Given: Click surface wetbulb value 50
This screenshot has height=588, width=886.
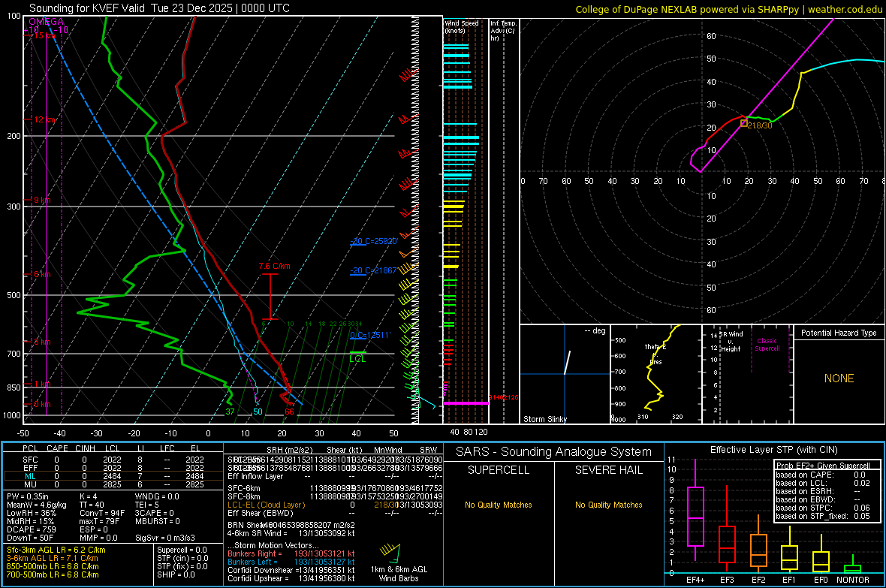Looking at the screenshot, I should [x=258, y=412].
